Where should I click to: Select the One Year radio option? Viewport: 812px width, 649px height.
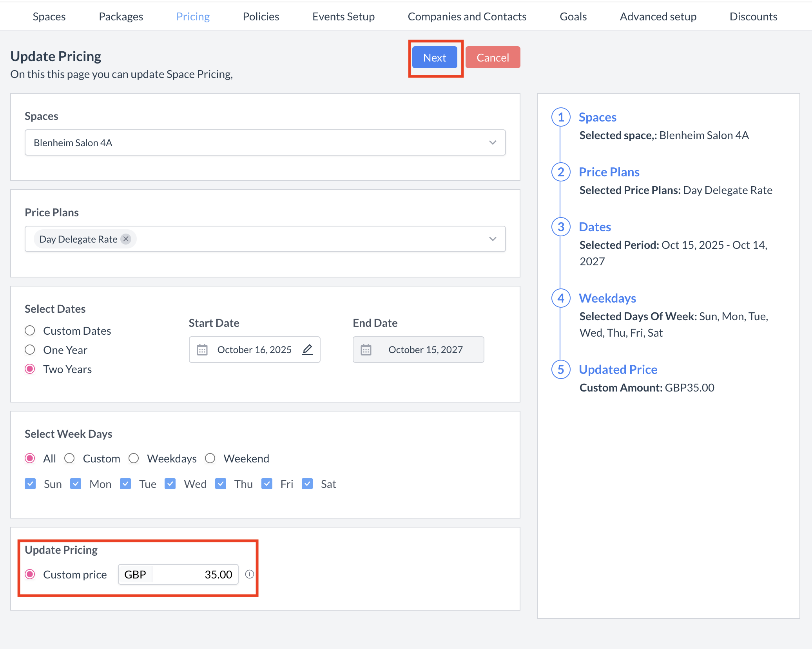30,350
